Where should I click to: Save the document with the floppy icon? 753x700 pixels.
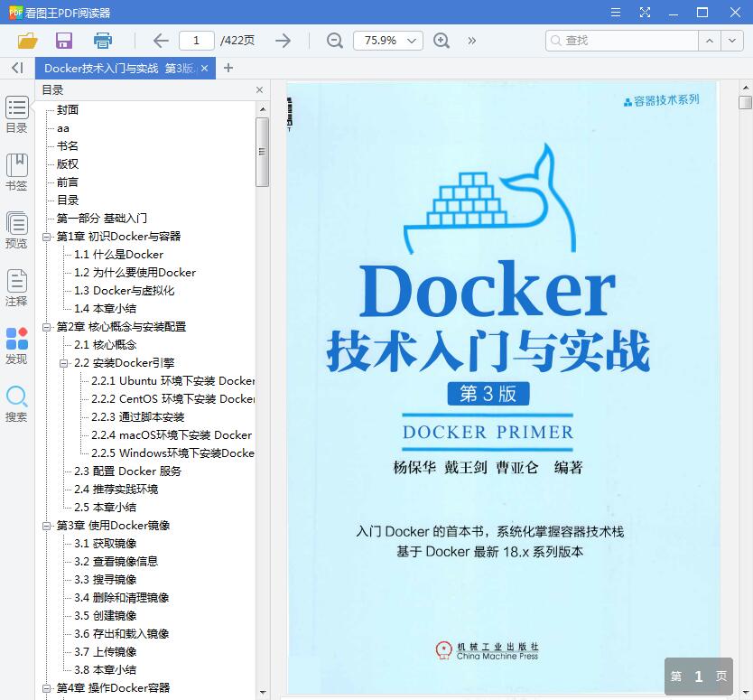pyautogui.click(x=64, y=41)
